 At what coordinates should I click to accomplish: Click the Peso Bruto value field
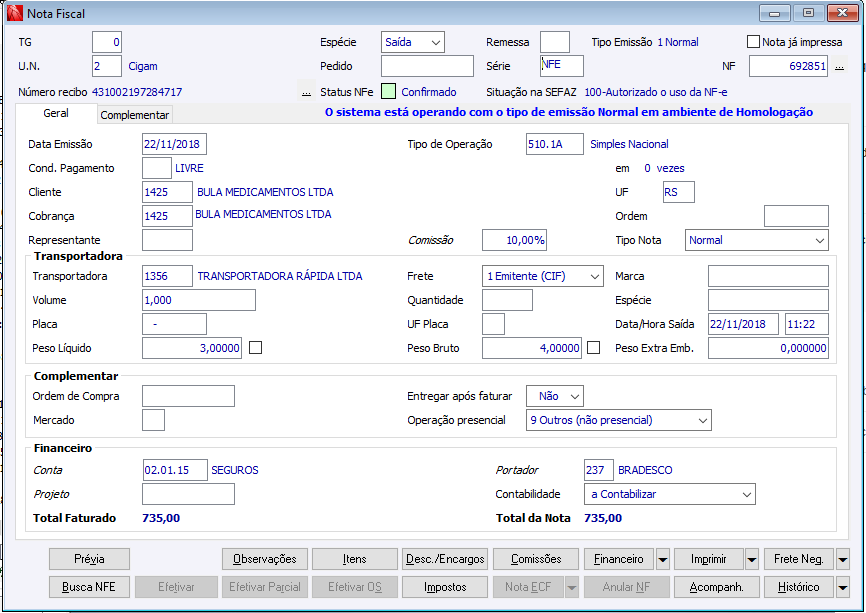pyautogui.click(x=532, y=348)
